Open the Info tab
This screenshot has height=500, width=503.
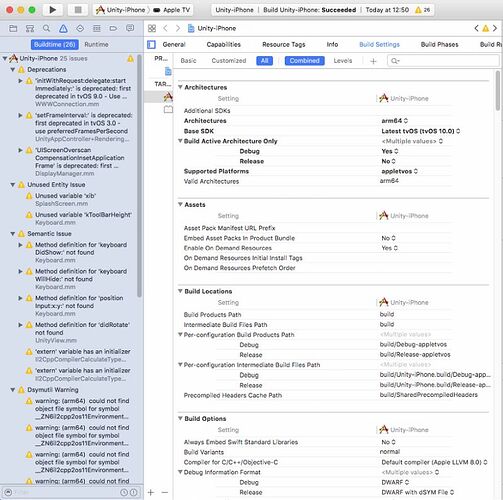pos(332,44)
